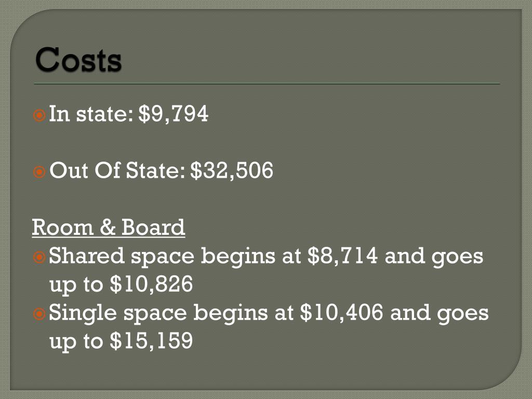
Task: Click the Costs slide title
Action: 78,60
